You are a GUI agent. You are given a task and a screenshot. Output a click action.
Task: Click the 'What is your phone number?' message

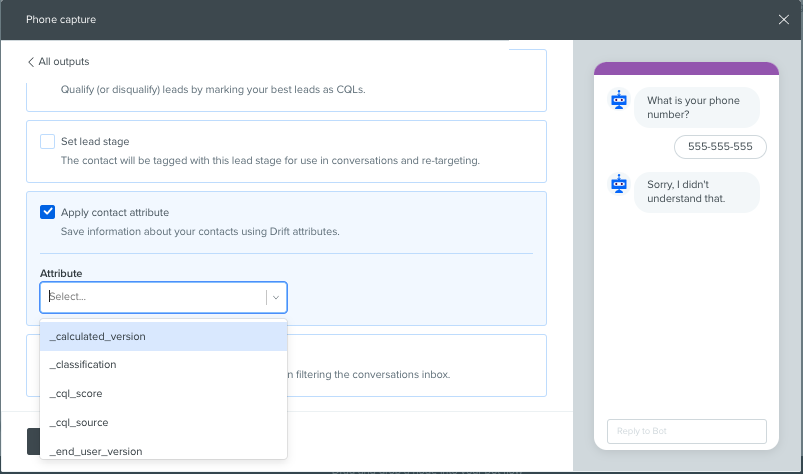[696, 107]
